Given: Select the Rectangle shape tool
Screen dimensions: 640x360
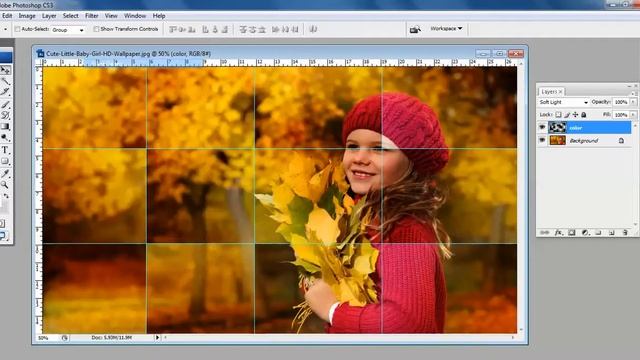Looking at the screenshot, I should point(5,161).
